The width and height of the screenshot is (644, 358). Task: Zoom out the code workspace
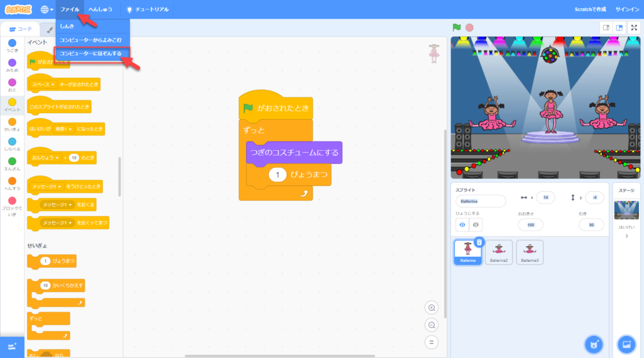[x=431, y=325]
